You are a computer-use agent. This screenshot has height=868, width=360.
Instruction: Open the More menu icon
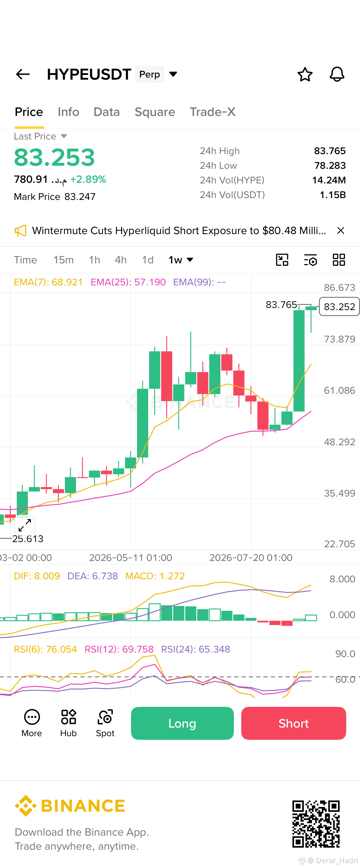32,723
